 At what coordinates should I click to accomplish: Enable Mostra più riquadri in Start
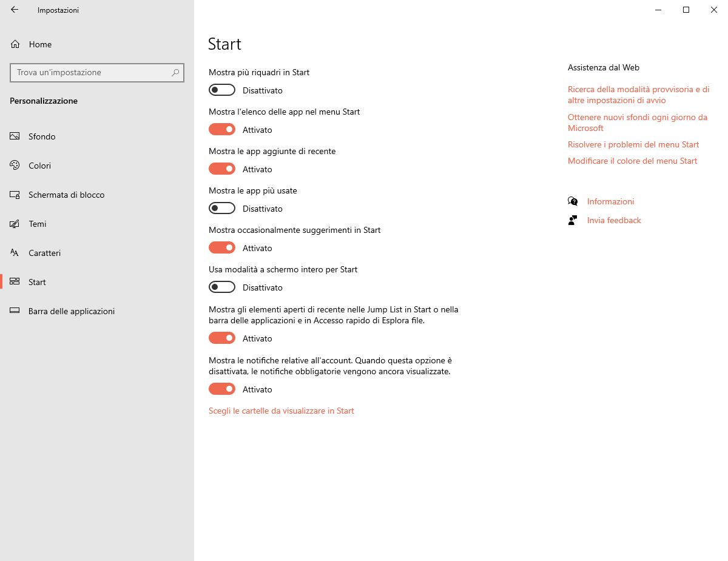tap(222, 90)
